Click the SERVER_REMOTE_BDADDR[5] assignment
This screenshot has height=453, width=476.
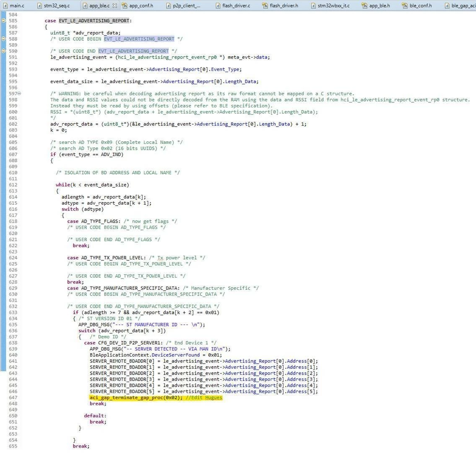coord(204,391)
